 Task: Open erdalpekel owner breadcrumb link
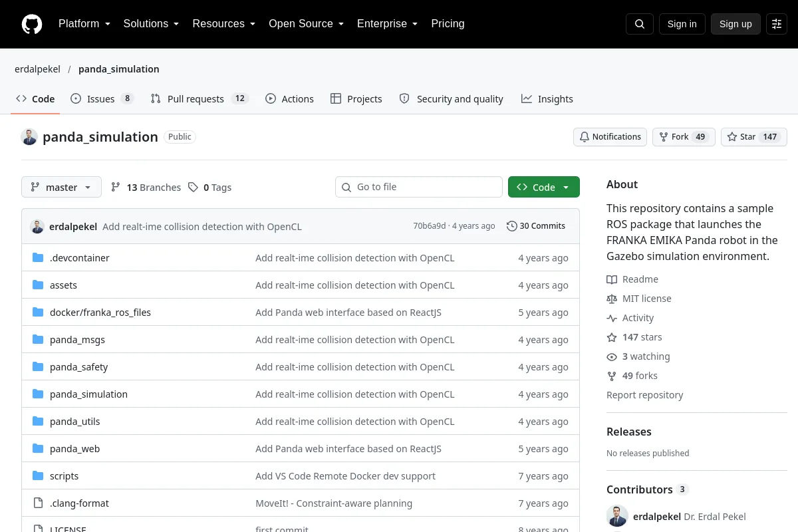click(x=37, y=69)
